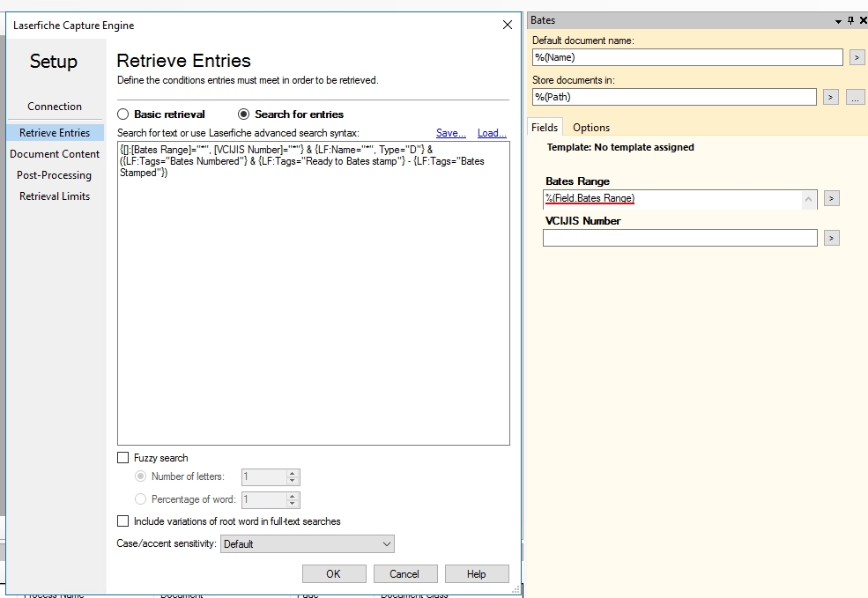Check Include variations of root word option
The image size is (868, 598).
click(123, 521)
